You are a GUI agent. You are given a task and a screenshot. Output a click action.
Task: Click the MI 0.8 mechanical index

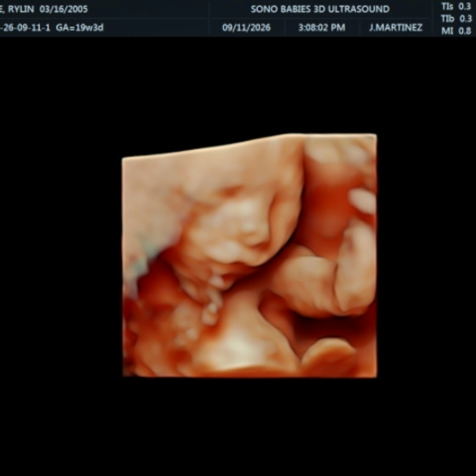[x=456, y=31]
